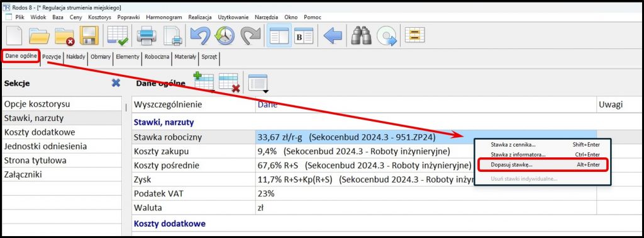Switch to the Pozycje tab
Screen dimensions: 644x238
tap(52, 57)
